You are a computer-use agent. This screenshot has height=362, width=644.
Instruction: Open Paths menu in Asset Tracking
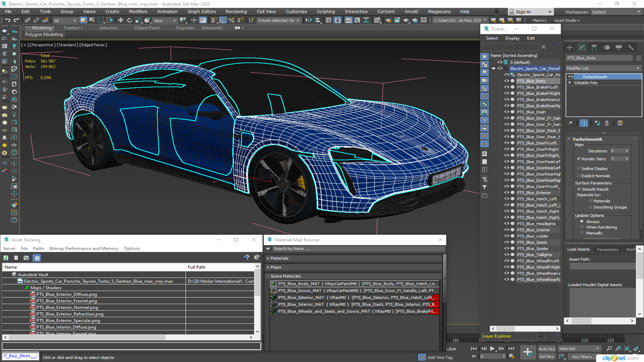click(39, 249)
